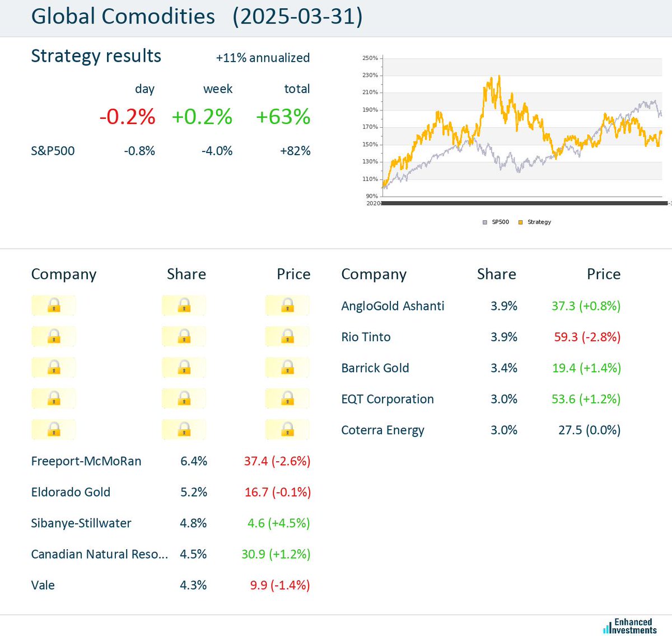Click the SP500 legend color swatch
This screenshot has width=672, height=636.
(x=485, y=222)
